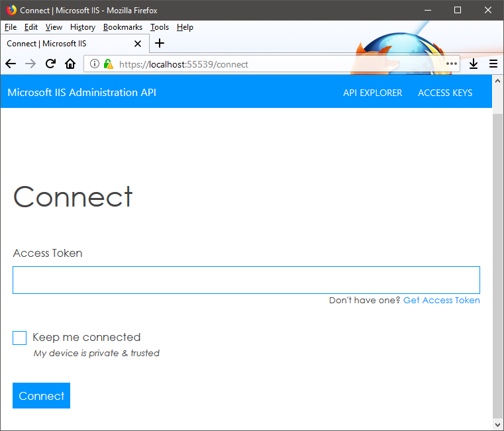The height and width of the screenshot is (431, 504).
Task: Open the new tab plus button
Action: coord(160,44)
